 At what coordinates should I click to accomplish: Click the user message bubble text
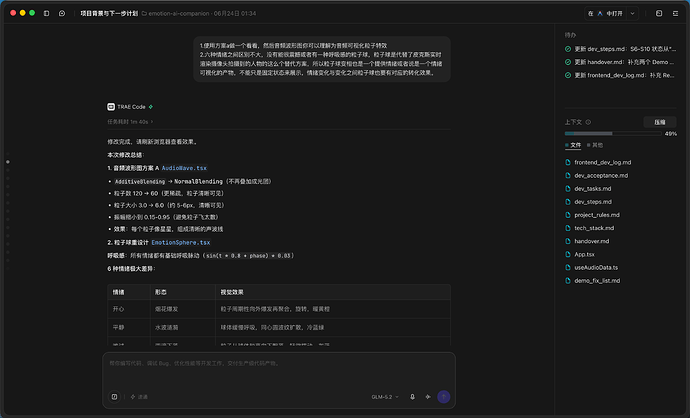[322, 59]
